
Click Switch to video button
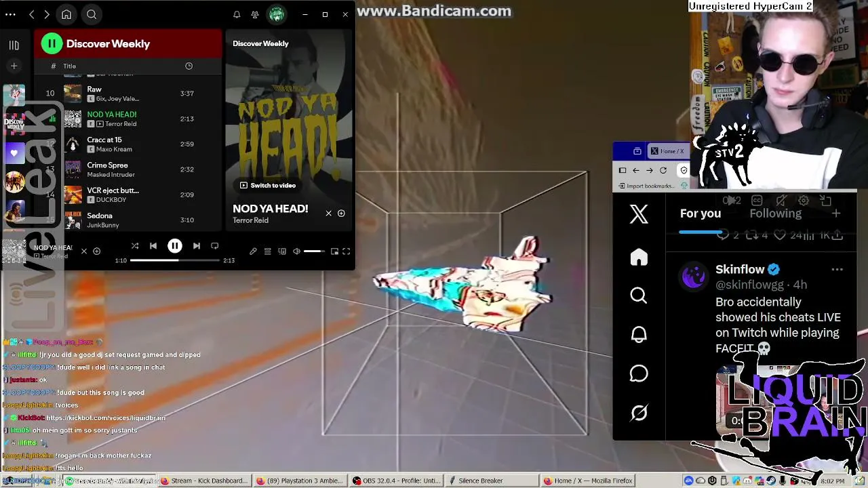coord(268,185)
